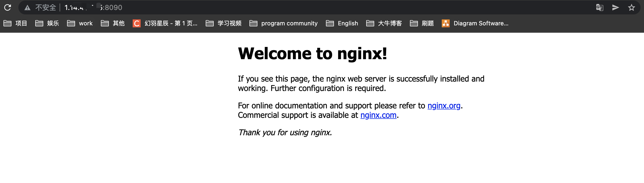Bookmark this page with the star icon

pos(632,7)
